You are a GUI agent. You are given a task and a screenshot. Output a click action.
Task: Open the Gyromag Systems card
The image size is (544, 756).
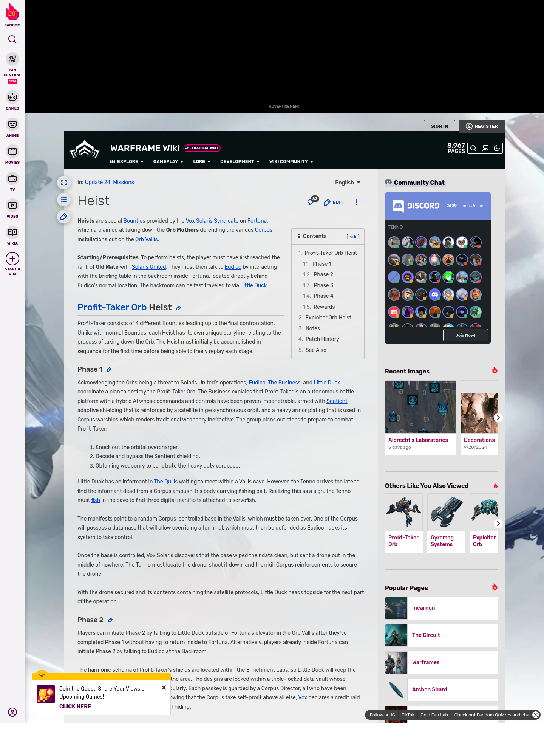446,524
